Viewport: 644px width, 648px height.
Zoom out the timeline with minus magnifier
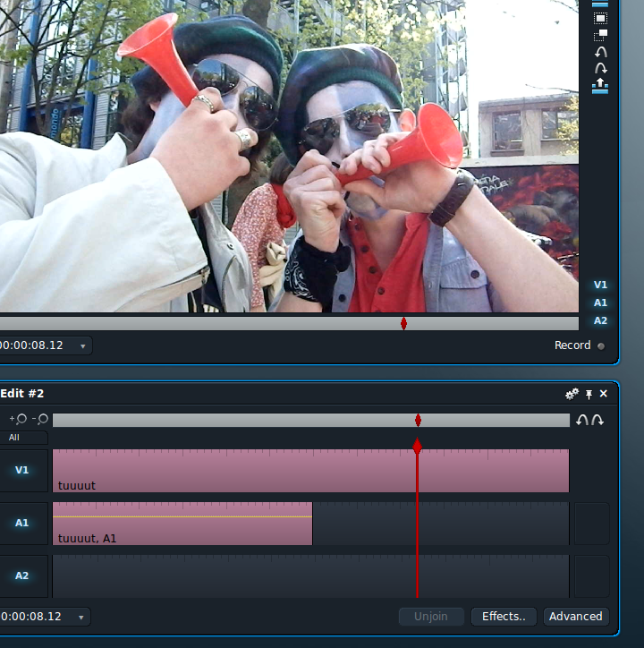click(x=40, y=419)
